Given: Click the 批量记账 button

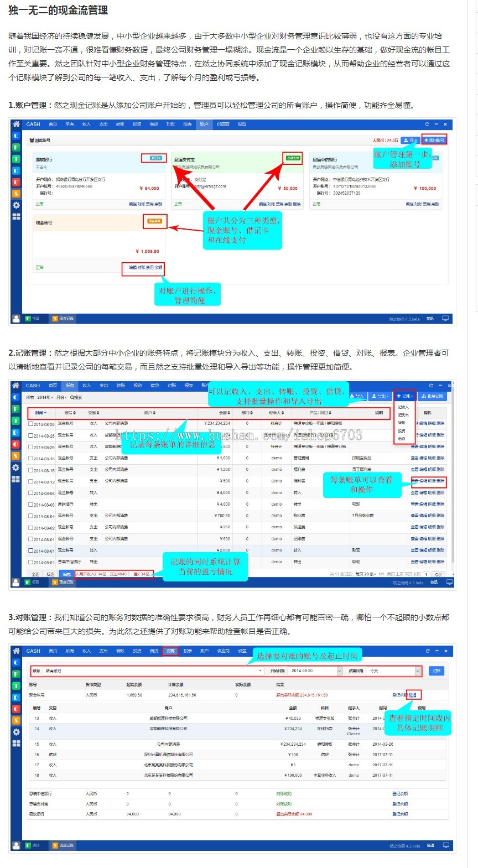Looking at the screenshot, I should click(432, 396).
